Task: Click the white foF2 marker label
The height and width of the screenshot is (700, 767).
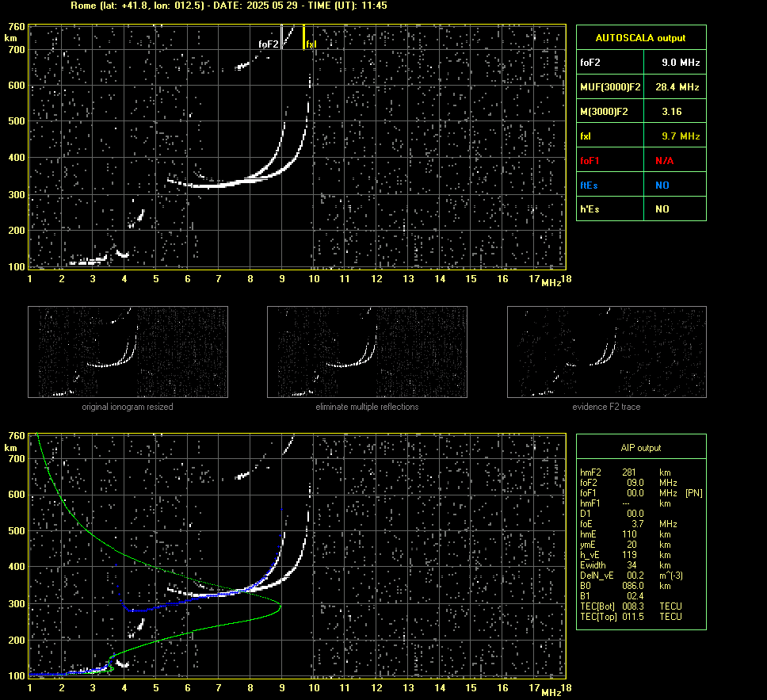Action: (268, 44)
